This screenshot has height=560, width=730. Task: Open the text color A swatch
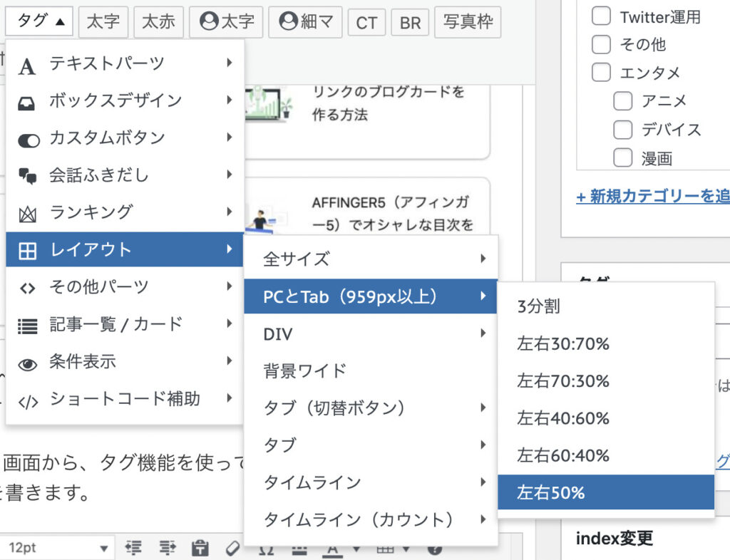coord(333,549)
